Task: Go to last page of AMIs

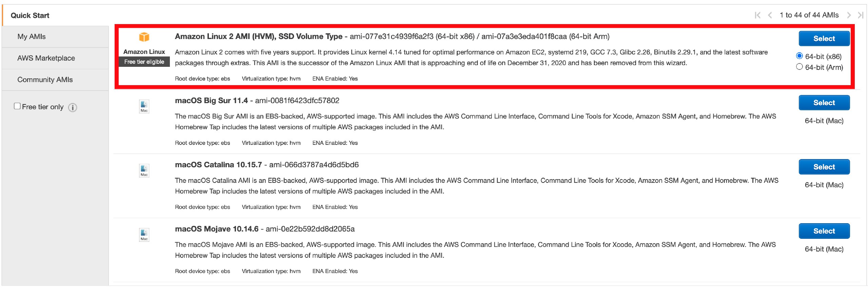Action: click(x=861, y=15)
